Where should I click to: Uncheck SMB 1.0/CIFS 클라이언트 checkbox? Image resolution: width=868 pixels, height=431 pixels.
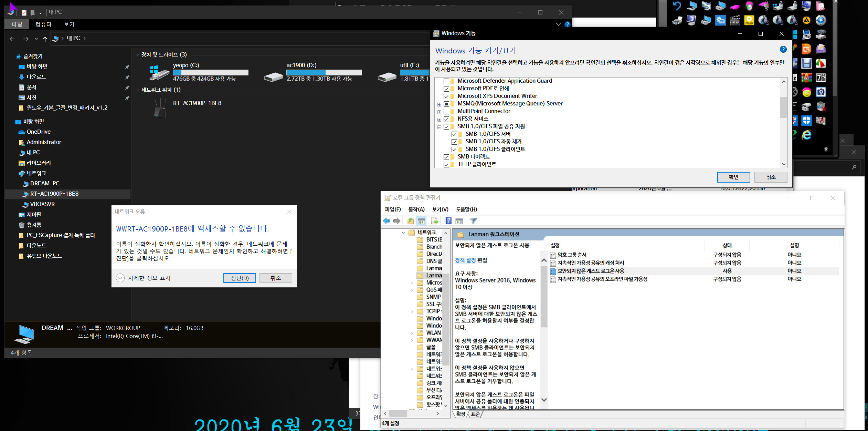click(454, 149)
